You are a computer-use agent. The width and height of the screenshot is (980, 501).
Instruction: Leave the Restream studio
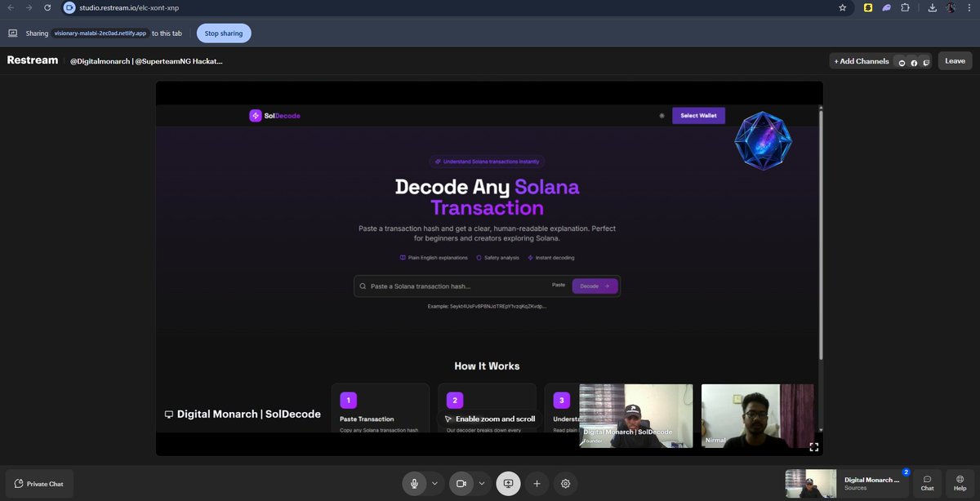955,61
